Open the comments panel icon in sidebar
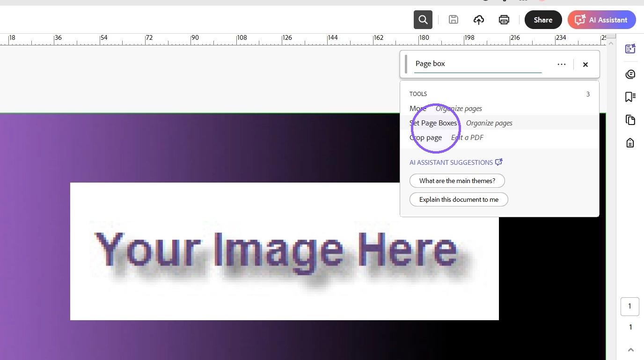Image resolution: width=644 pixels, height=360 pixels. (630, 74)
